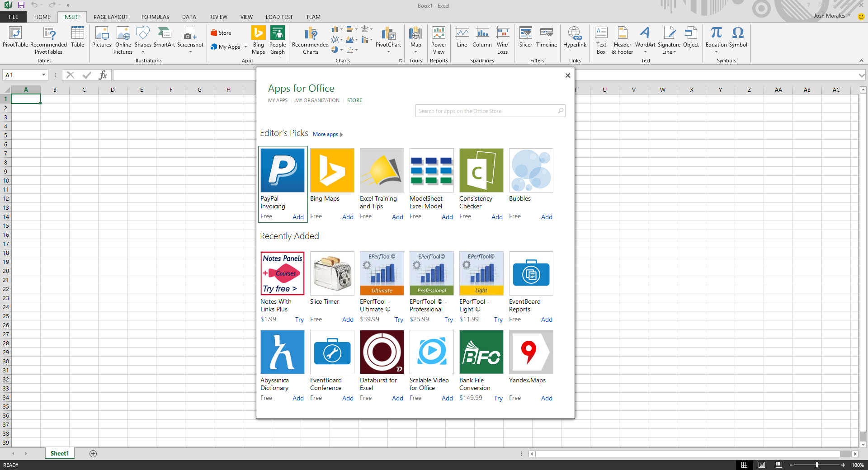Insert a Slicer
868x470 pixels.
point(525,40)
